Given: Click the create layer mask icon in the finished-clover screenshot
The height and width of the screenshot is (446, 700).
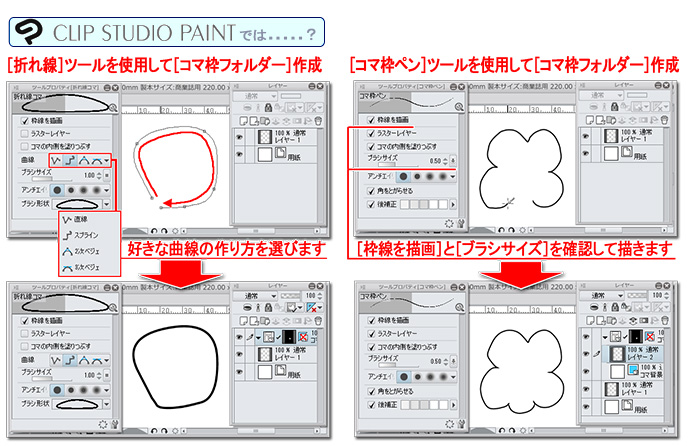Looking at the screenshot, I should click(643, 321).
